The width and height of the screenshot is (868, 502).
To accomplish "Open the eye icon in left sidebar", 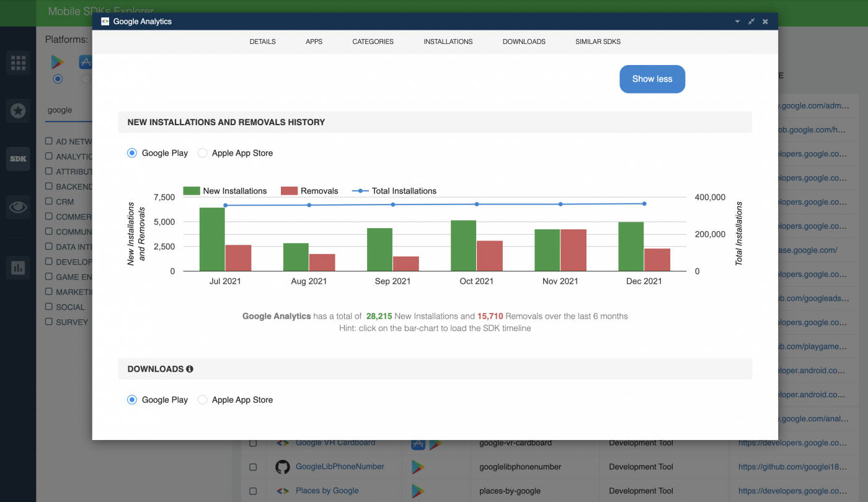I will [18, 207].
